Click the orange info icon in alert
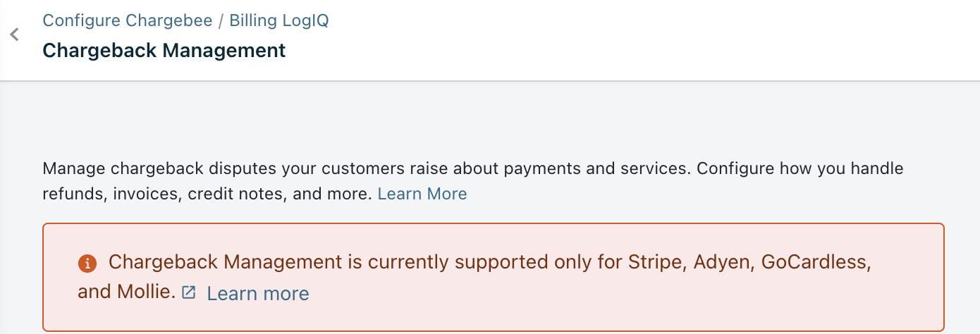The height and width of the screenshot is (334, 980). tap(87, 264)
